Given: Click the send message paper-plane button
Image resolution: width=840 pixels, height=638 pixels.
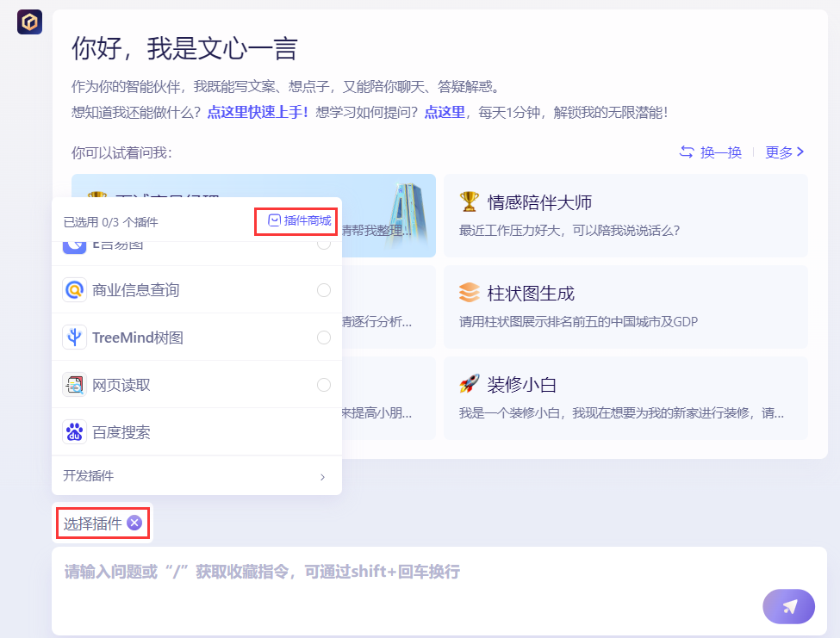Looking at the screenshot, I should pyautogui.click(x=788, y=606).
